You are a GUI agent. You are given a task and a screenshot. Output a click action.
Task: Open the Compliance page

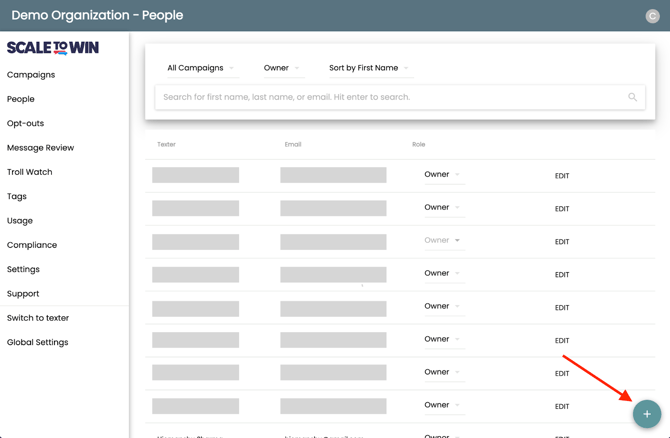pyautogui.click(x=32, y=245)
